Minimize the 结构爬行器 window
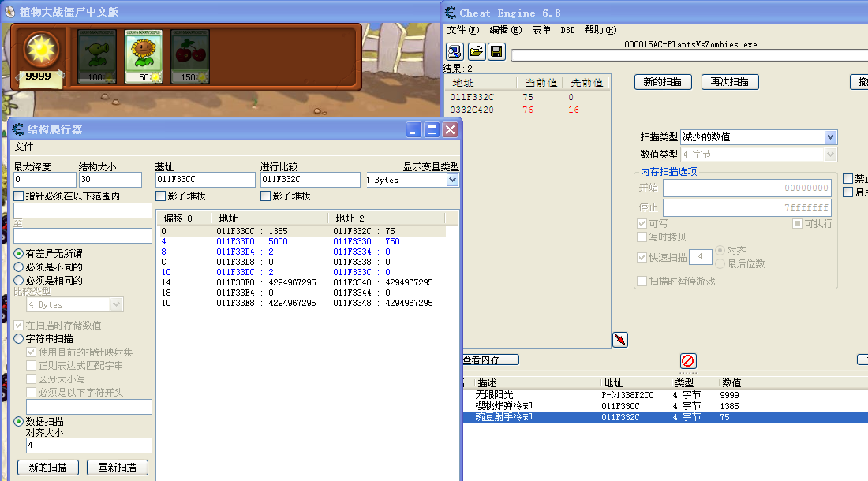This screenshot has height=481, width=868. click(413, 130)
